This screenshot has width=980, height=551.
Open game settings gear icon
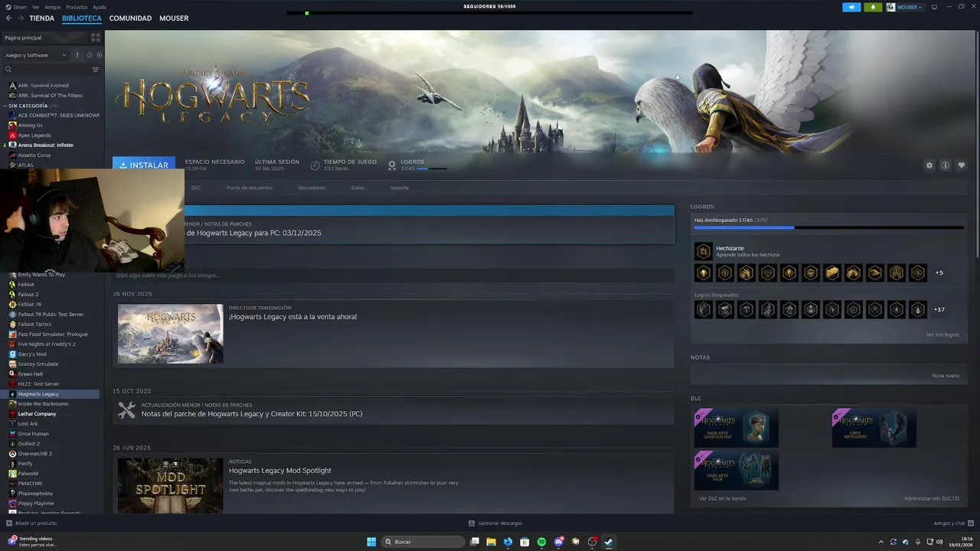coord(929,165)
